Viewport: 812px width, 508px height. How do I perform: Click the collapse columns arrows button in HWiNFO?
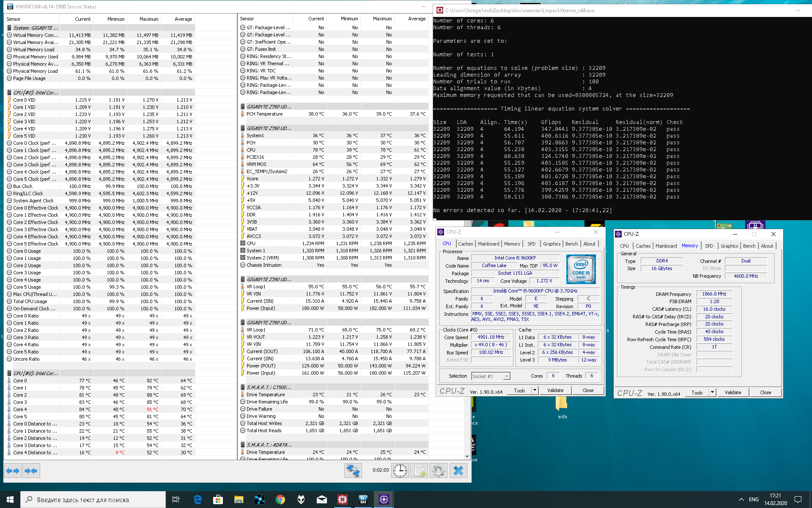[x=31, y=471]
